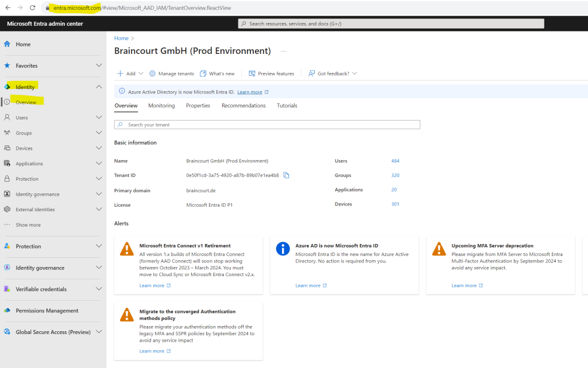Screen dimensions: 588x368
Task: Select the Overview tab
Action: click(126, 106)
